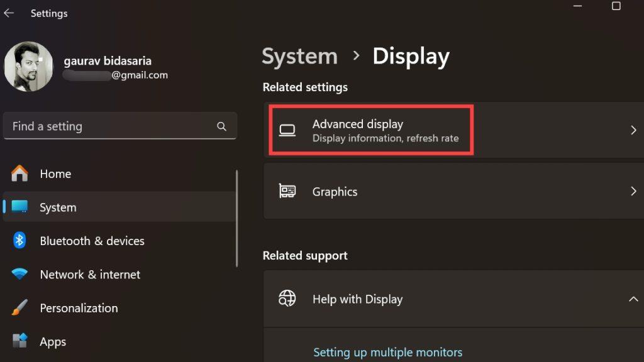Screen dimensions: 644x362
Task: Click the Bluetooth logo icon
Action: coord(19,240)
